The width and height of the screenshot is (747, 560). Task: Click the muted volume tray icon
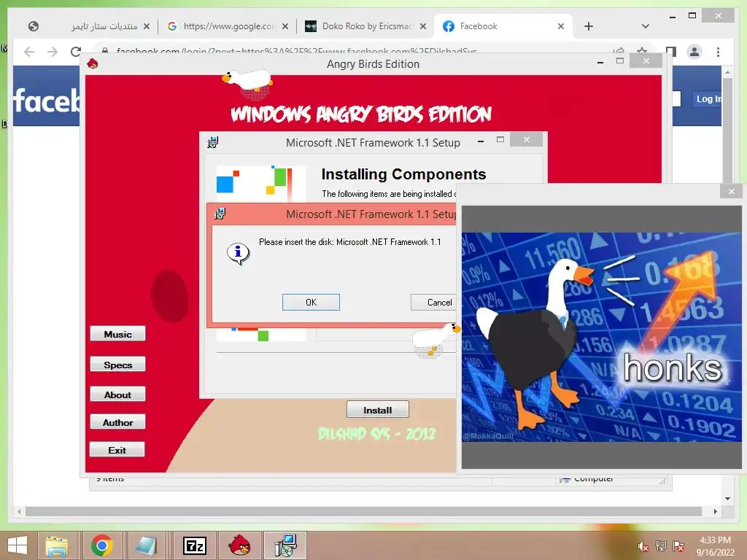(643, 546)
